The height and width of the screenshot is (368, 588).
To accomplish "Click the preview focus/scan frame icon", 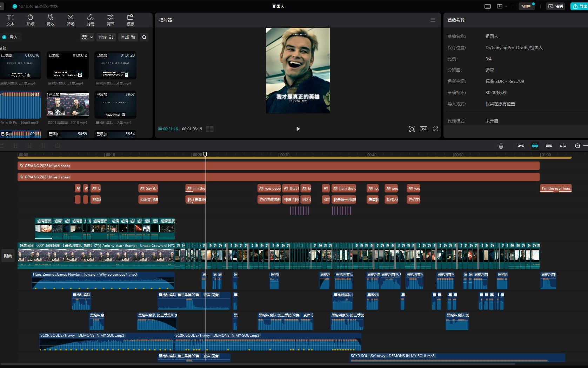I will tap(412, 129).
